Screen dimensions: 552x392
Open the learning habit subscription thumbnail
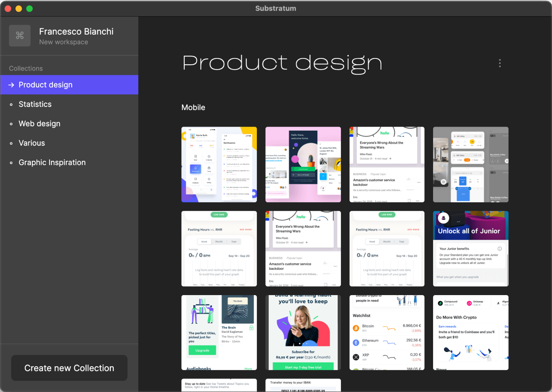pyautogui.click(x=303, y=333)
